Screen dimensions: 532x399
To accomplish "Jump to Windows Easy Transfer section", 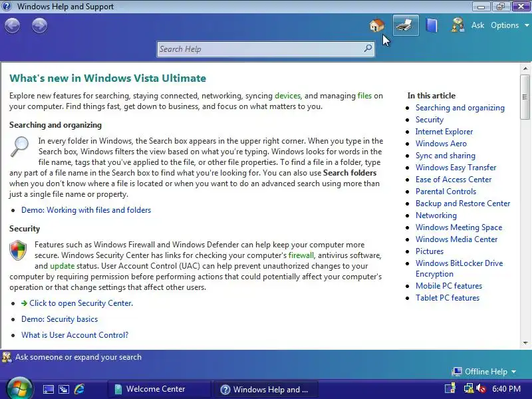I will (456, 168).
